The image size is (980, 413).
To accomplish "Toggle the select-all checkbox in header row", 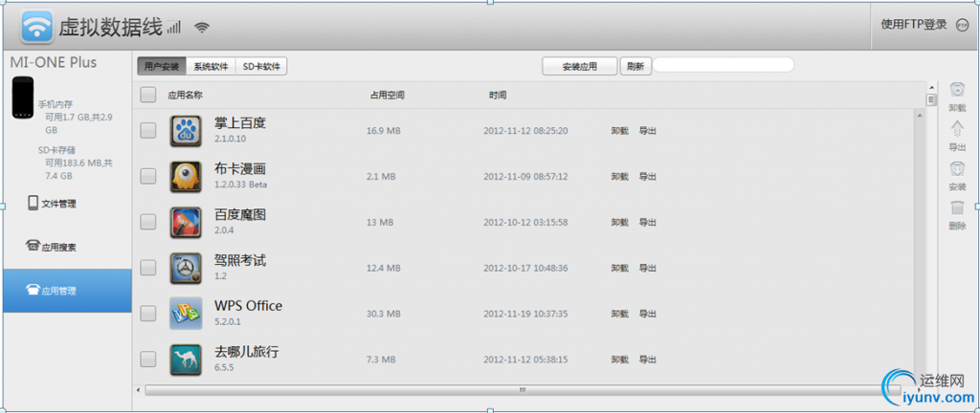I will (x=148, y=95).
